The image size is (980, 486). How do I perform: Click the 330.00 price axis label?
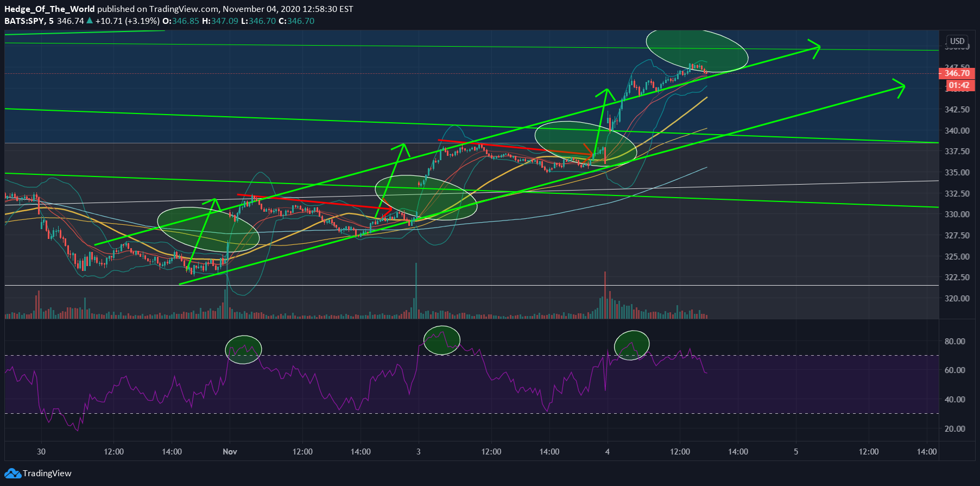pyautogui.click(x=957, y=214)
